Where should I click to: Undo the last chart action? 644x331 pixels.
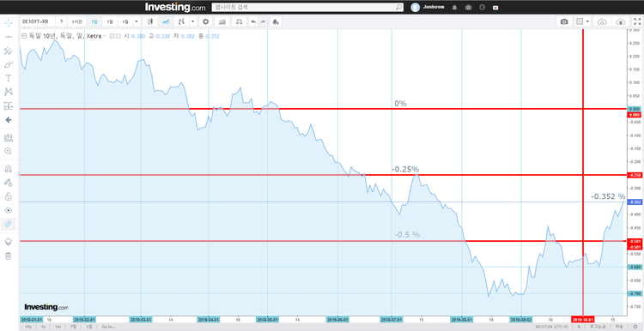click(x=253, y=21)
